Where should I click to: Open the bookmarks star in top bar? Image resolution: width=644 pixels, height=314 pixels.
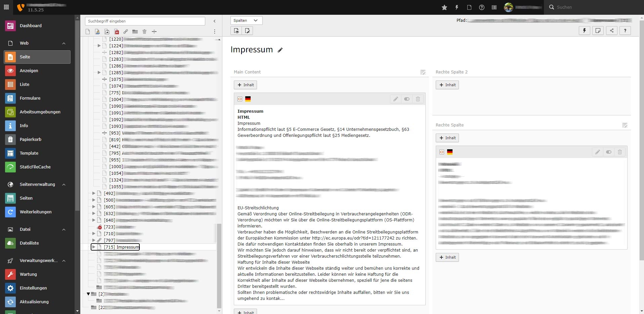coord(444,7)
